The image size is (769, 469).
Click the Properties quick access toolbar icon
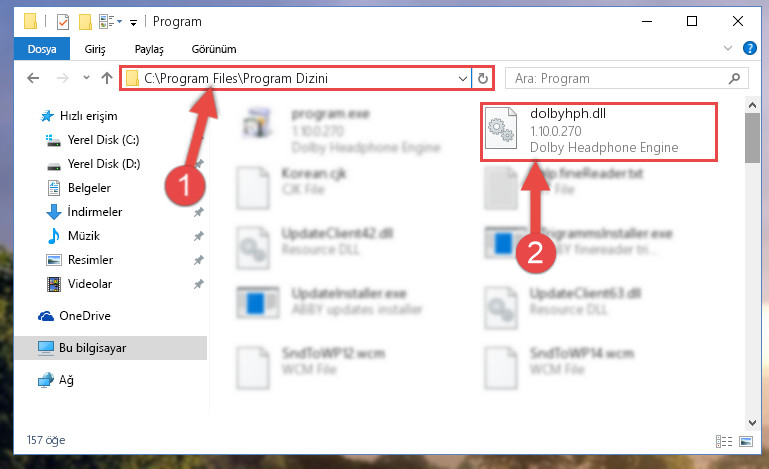tap(63, 22)
